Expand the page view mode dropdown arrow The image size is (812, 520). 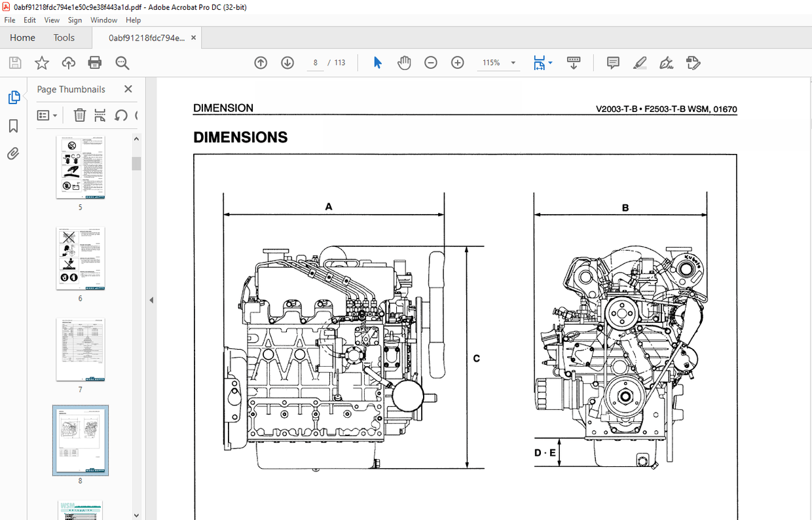point(550,63)
